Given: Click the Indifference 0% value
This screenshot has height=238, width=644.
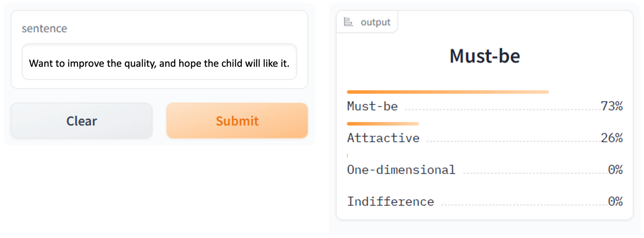Looking at the screenshot, I should pyautogui.click(x=615, y=202).
